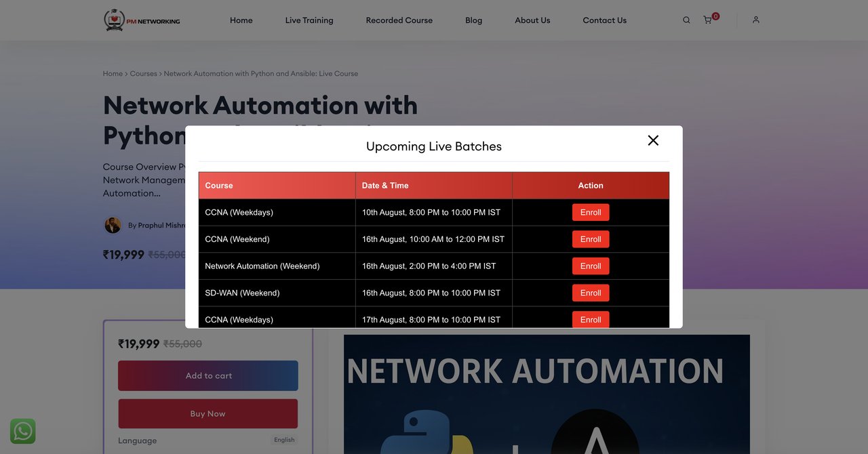The height and width of the screenshot is (454, 868).
Task: Select 'Network Automation (Weekend)' course cell
Action: [x=277, y=266]
